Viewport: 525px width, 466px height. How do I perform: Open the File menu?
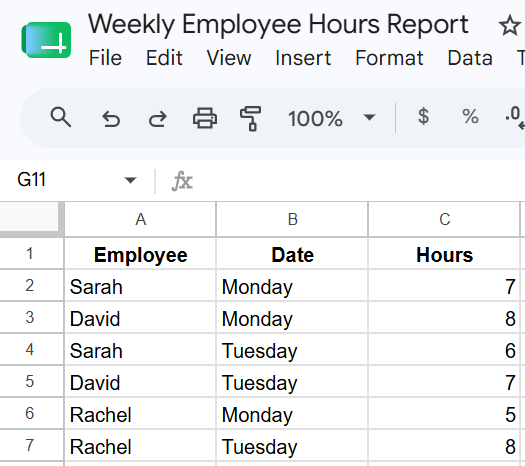[x=105, y=58]
